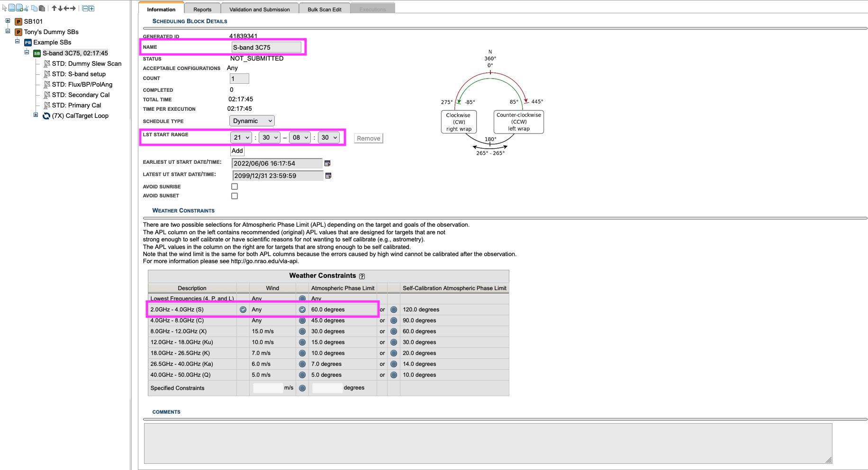Image resolution: width=868 pixels, height=470 pixels.
Task: Enable Avoid Sunrise checkbox
Action: click(235, 186)
